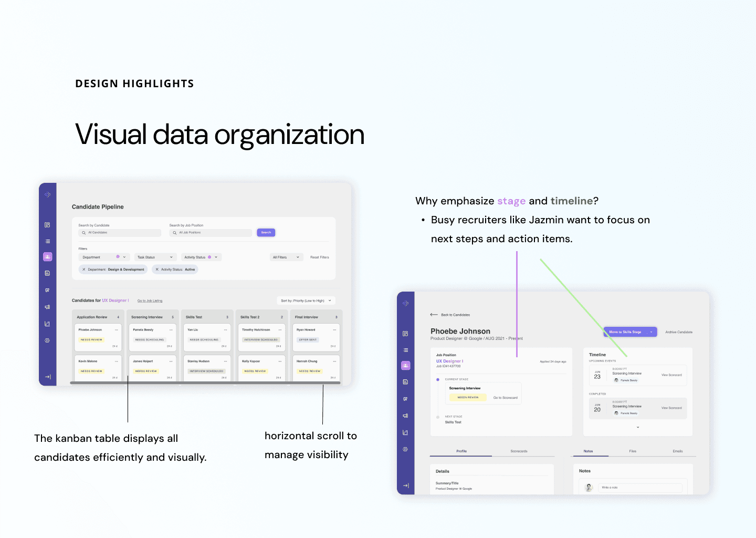The image size is (756, 538).
Task: Switch to the Files tab
Action: click(633, 451)
